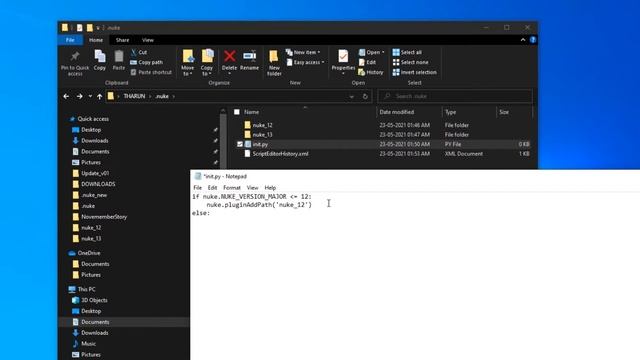640x360 pixels.
Task: Click Invert selection in ribbon
Action: (414, 72)
